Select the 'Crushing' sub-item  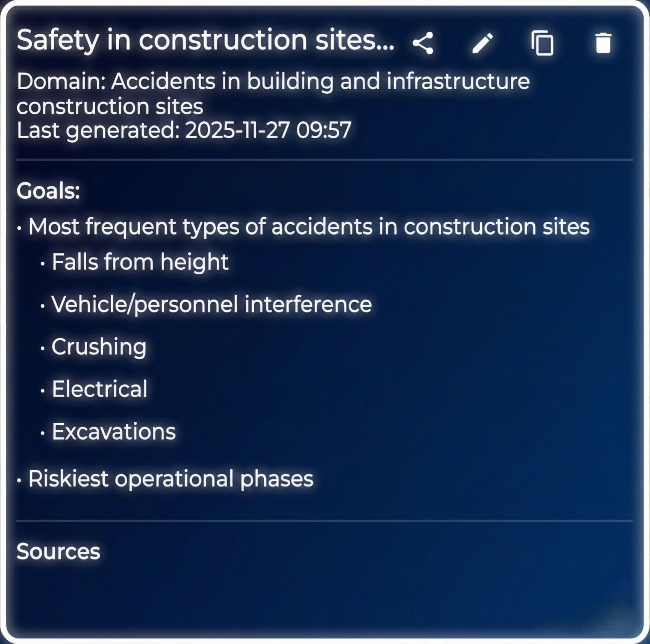[x=99, y=347]
